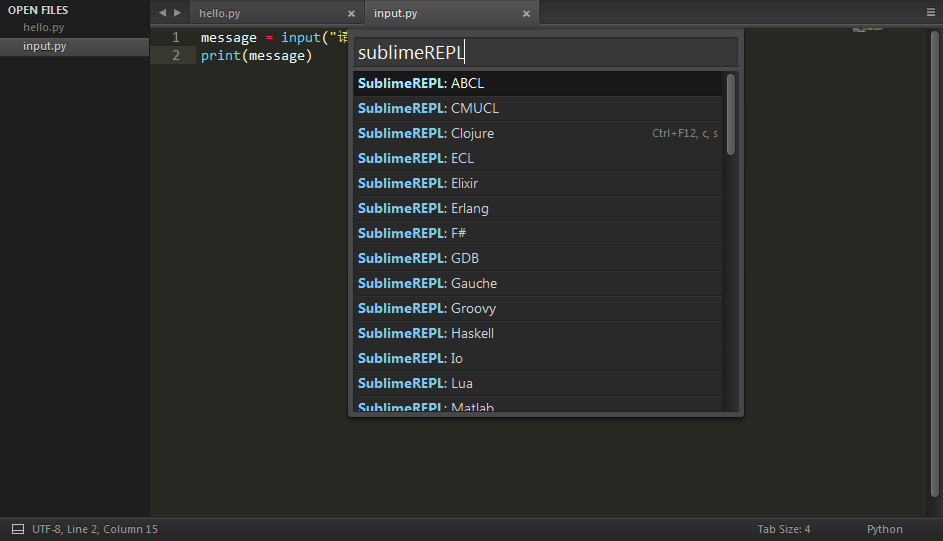Choose SublimeREPL: ABCL from the list

pos(537,83)
